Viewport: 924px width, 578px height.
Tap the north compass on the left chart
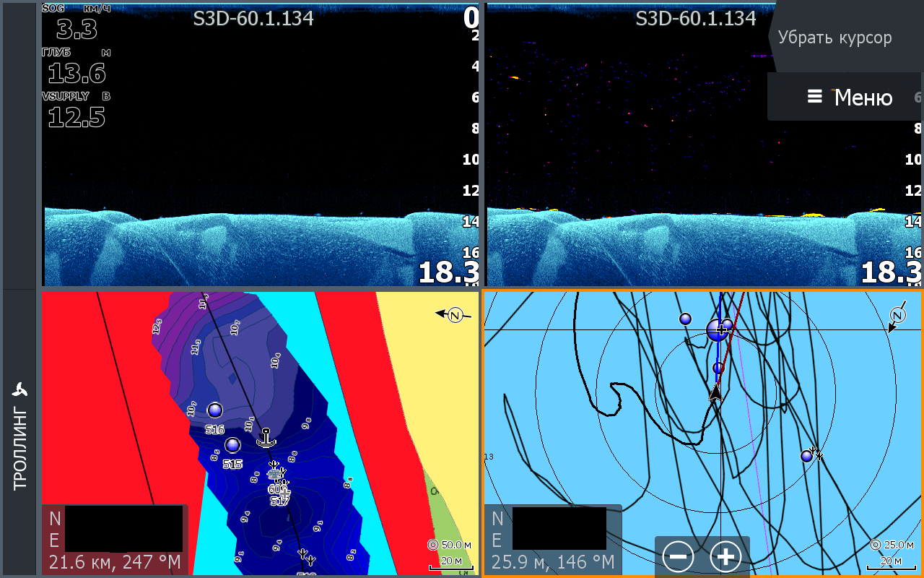pos(454,314)
